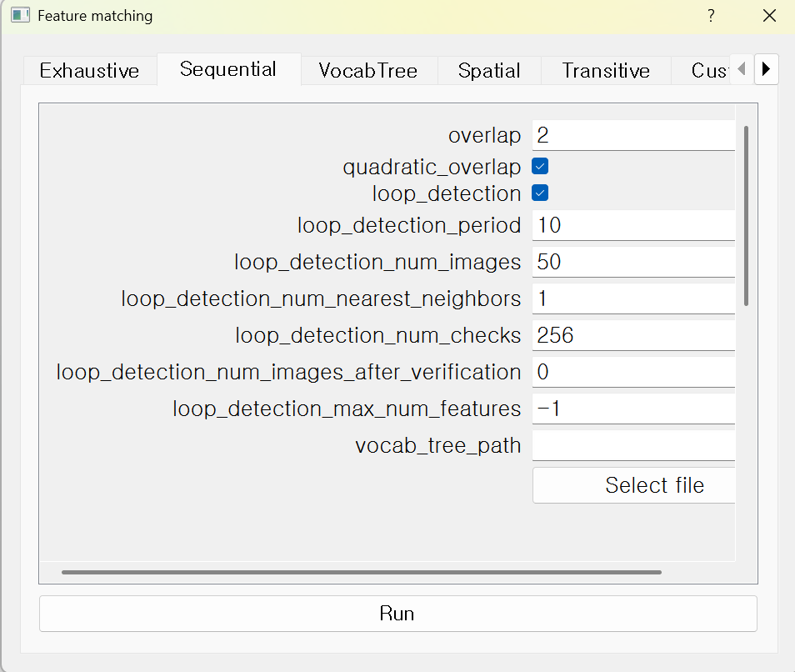Click the horizontal scrollbar at the bottom
Image resolution: width=795 pixels, height=672 pixels.
[361, 573]
